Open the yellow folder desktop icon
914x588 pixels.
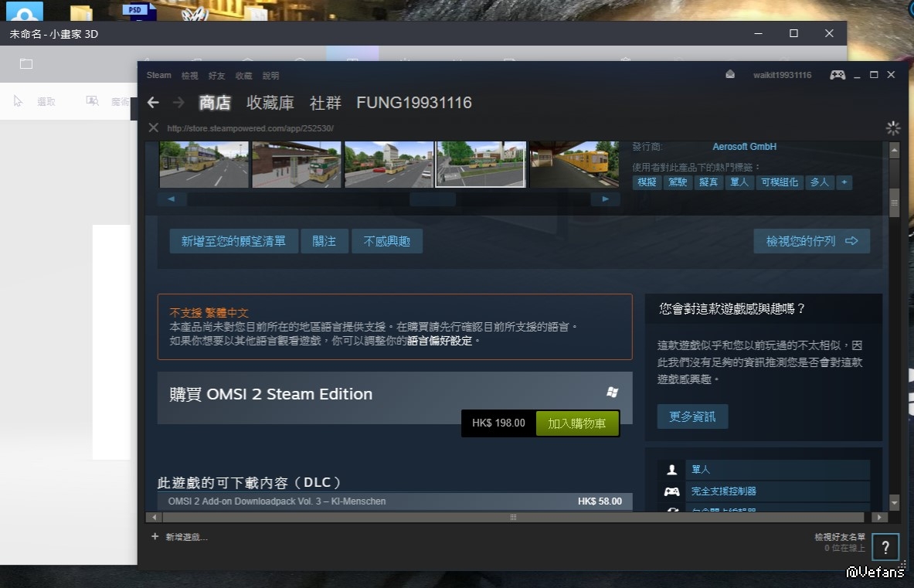81,13
